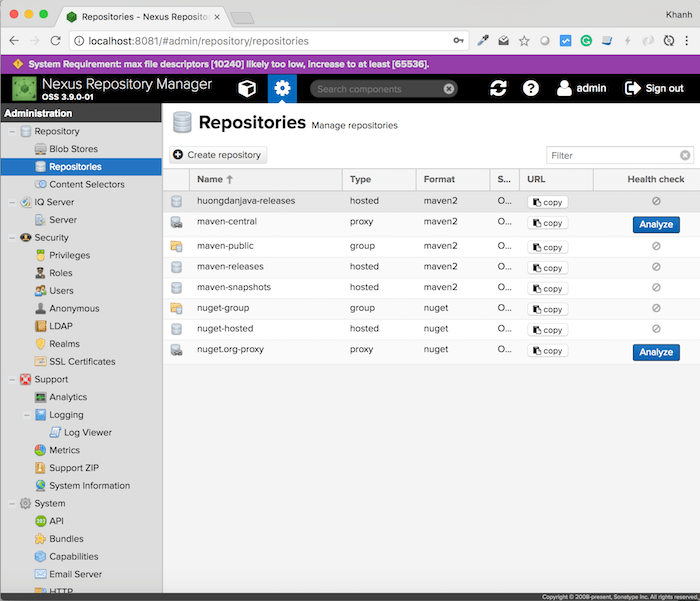Collapse the Logging tree node
Viewport: 700px width, 601px height.
[x=27, y=415]
